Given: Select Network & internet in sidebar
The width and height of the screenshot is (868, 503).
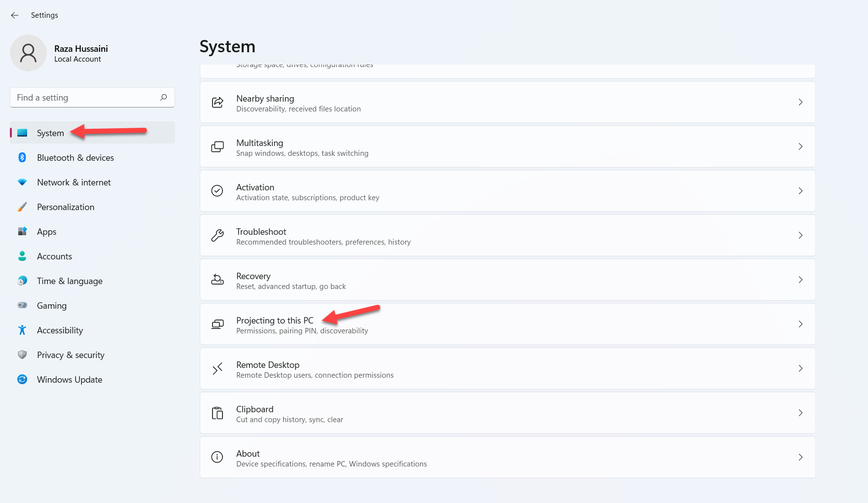Looking at the screenshot, I should click(74, 182).
